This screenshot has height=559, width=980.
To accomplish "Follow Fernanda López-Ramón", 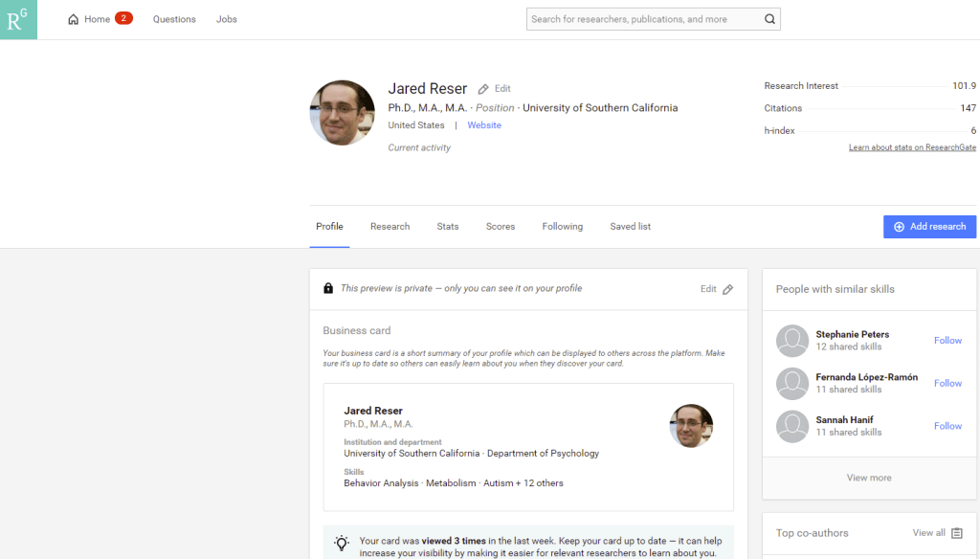I will point(947,384).
